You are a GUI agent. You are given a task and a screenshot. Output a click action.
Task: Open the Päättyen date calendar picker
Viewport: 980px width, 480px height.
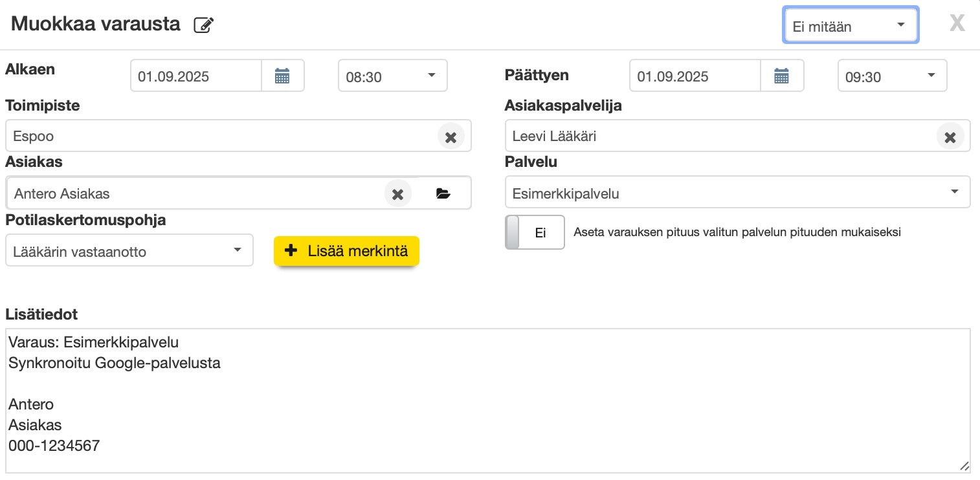(782, 76)
